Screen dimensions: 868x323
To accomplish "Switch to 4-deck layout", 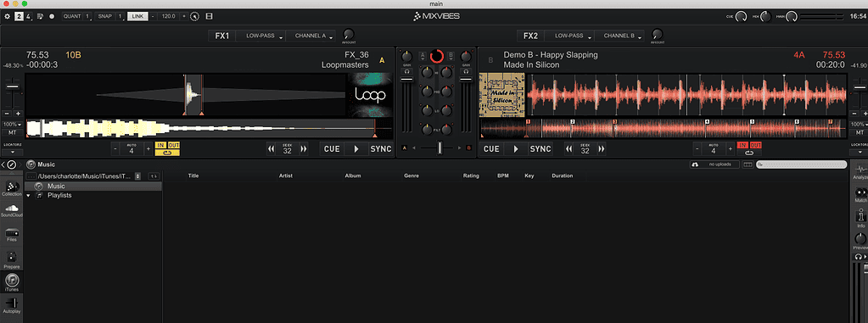I will (x=28, y=16).
